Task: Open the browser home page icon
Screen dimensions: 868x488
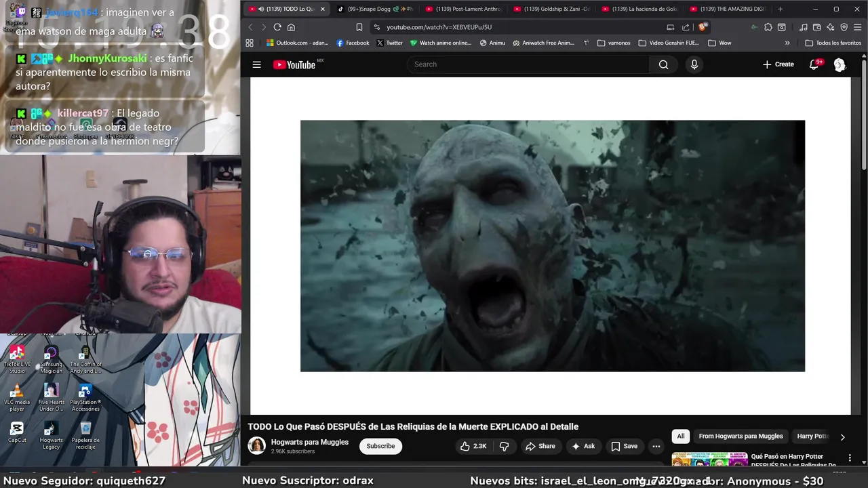Action: point(291,27)
